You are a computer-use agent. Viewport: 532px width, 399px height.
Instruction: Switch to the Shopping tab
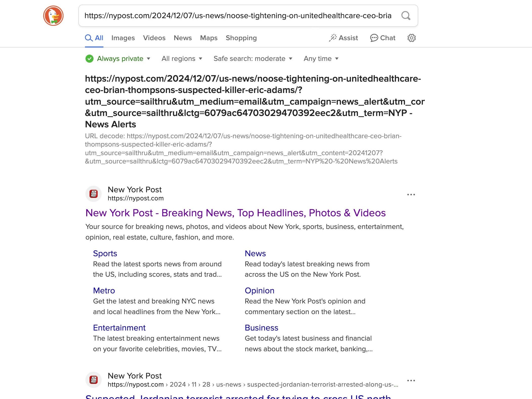click(x=241, y=38)
